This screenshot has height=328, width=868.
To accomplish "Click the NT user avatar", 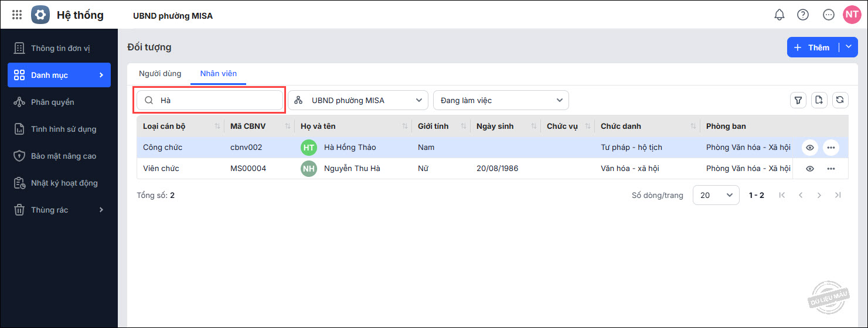I will pos(851,15).
